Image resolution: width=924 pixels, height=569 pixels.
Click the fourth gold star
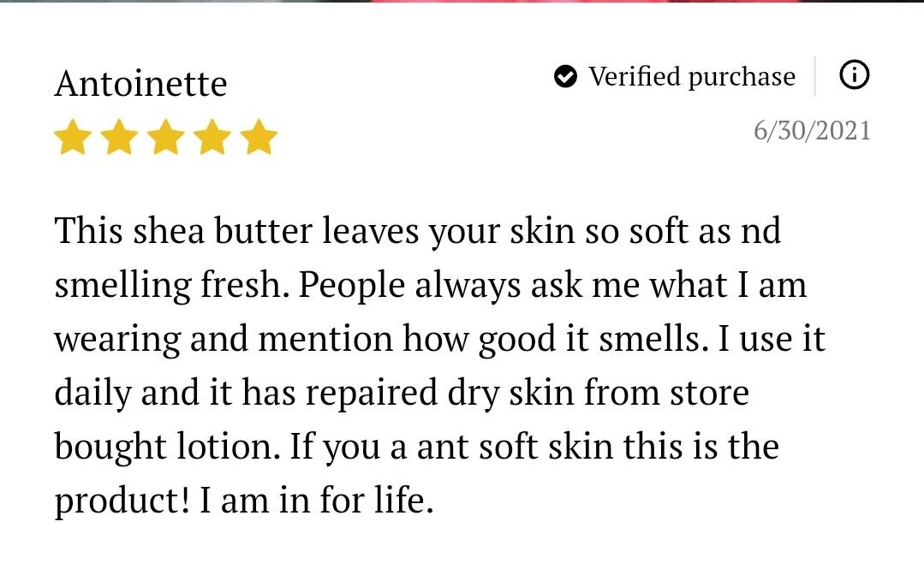(212, 137)
